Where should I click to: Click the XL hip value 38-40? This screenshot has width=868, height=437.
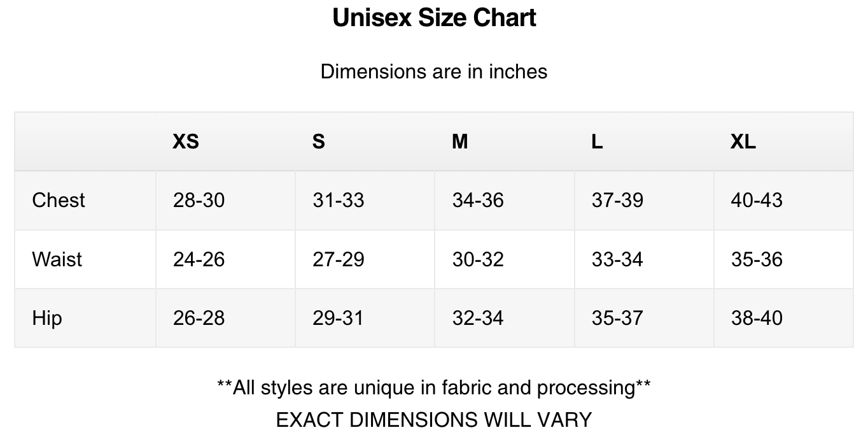coord(757,318)
